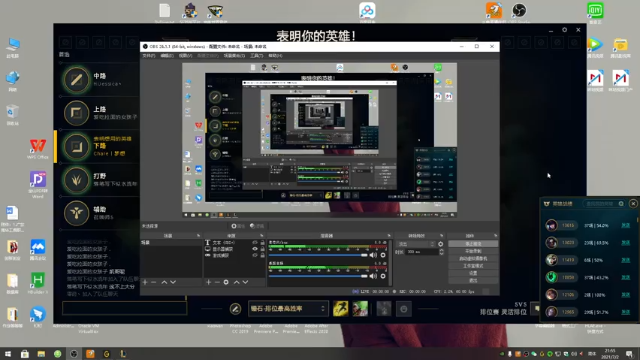The height and width of the screenshot is (360, 640).
Task: Open the rune page dropdown 钻石-排位最高胜率
Action: 288,309
